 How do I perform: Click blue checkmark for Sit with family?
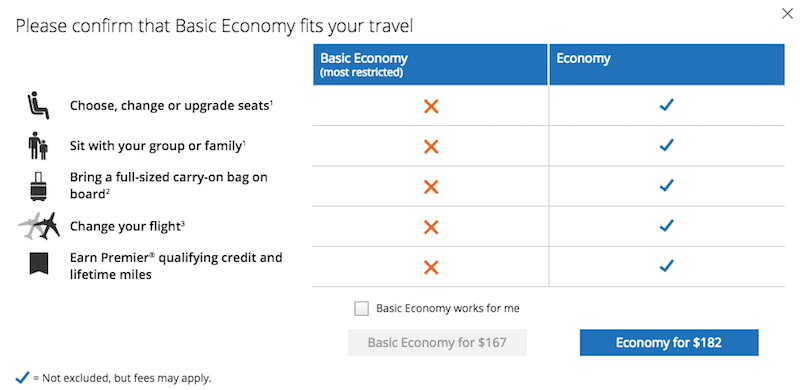pos(666,145)
